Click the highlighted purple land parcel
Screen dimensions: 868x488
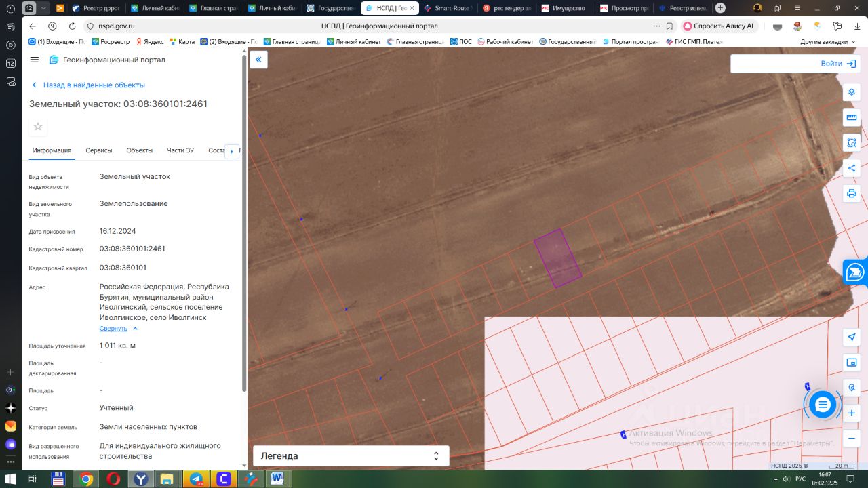[x=557, y=258]
